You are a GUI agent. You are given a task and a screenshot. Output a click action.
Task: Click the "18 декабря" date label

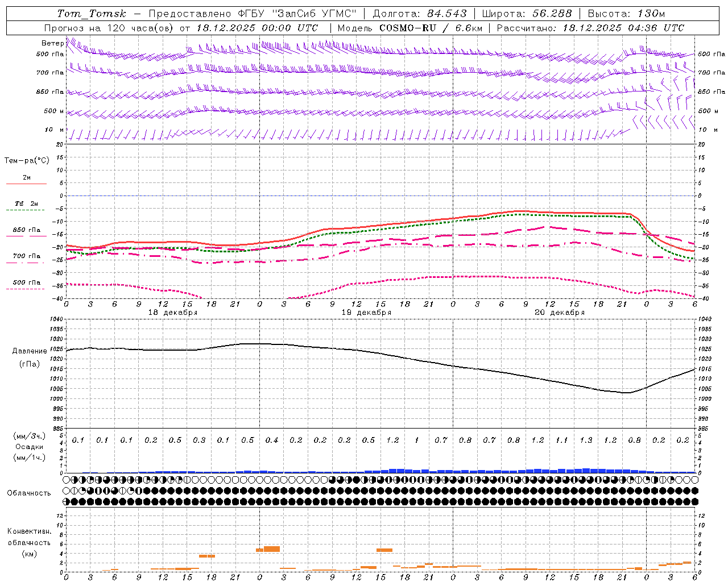coord(173,313)
